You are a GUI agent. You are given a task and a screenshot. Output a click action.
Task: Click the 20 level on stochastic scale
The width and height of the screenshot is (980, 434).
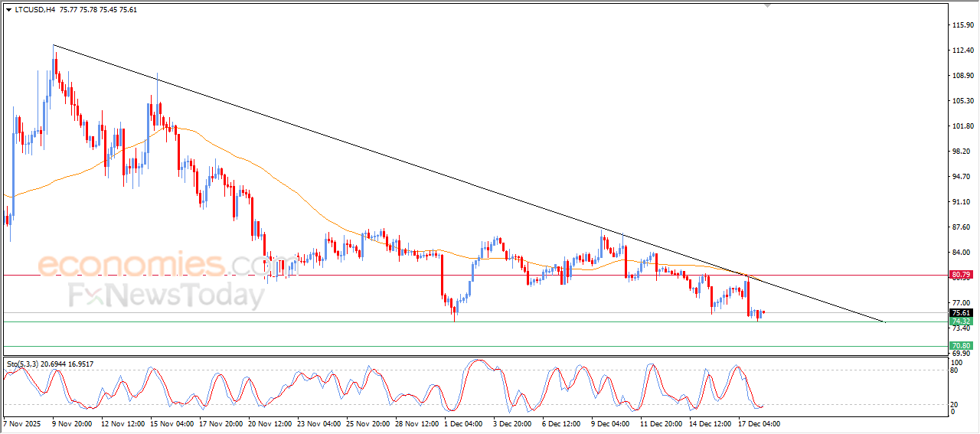(953, 404)
